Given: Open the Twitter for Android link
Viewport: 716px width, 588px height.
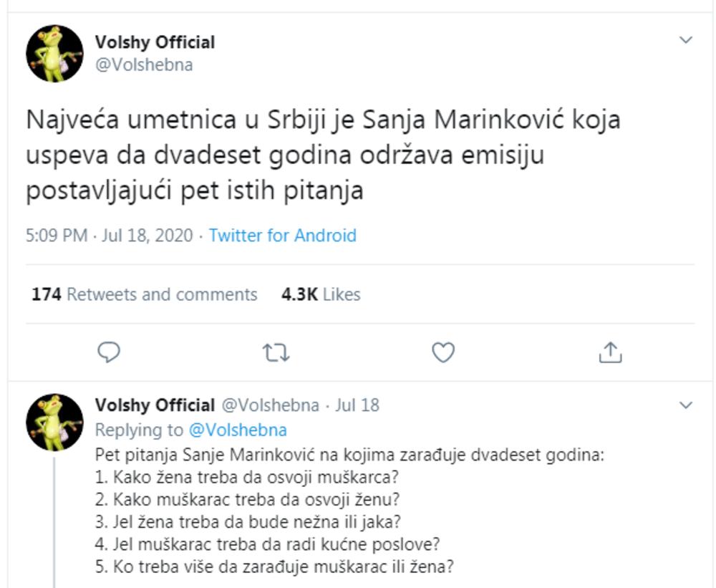Looking at the screenshot, I should pyautogui.click(x=282, y=236).
